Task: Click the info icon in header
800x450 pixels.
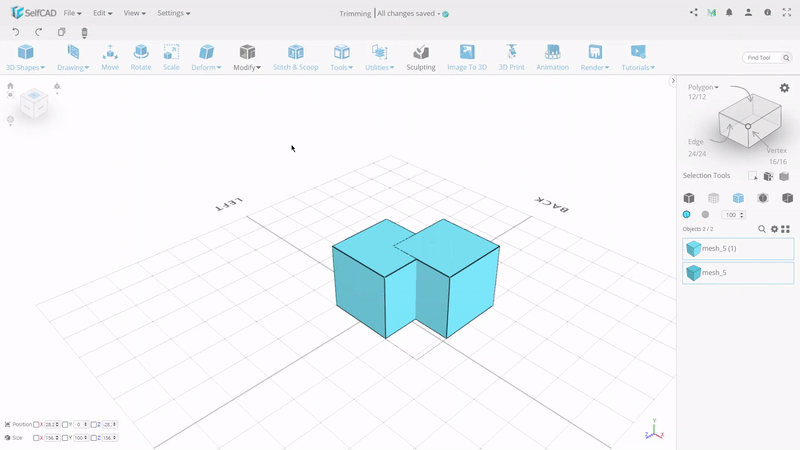Action: pyautogui.click(x=767, y=12)
